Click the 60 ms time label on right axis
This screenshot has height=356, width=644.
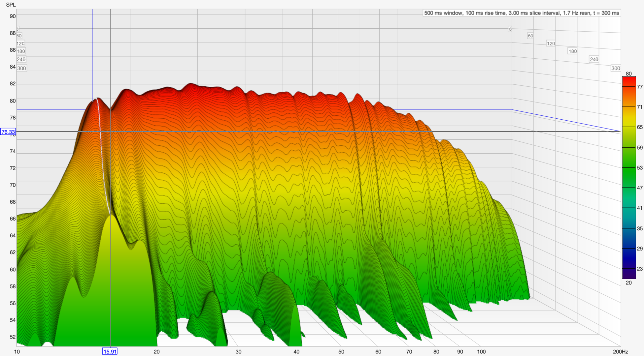tap(530, 36)
